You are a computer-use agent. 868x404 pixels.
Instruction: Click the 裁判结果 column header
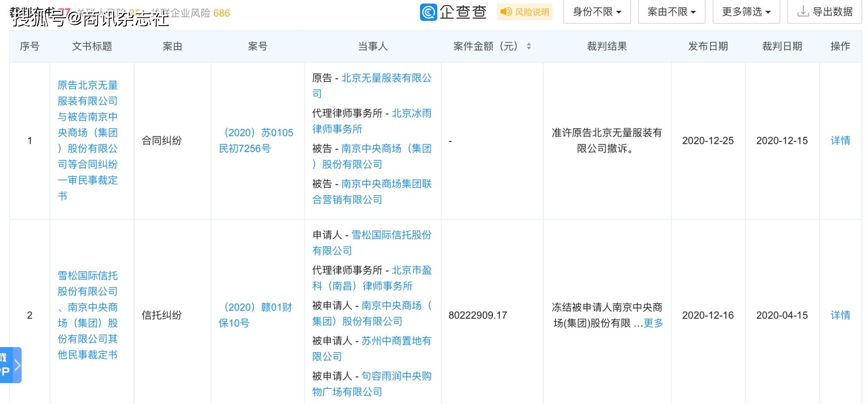[607, 46]
